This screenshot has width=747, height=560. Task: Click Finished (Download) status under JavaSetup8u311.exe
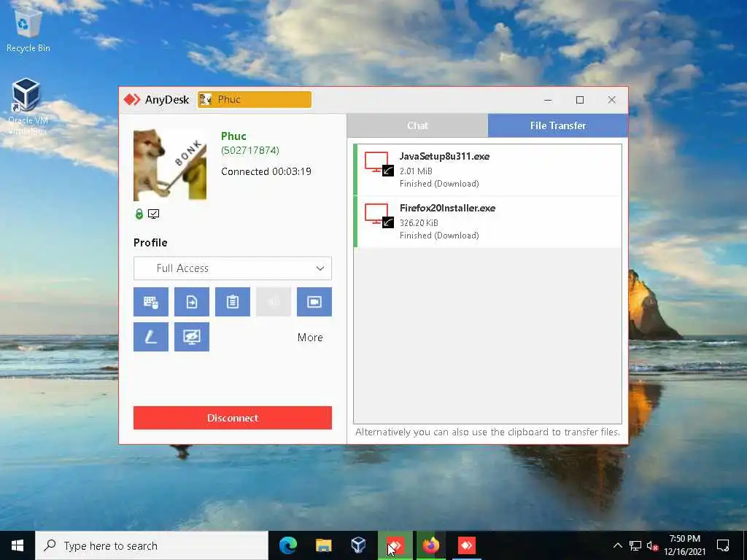[439, 184]
